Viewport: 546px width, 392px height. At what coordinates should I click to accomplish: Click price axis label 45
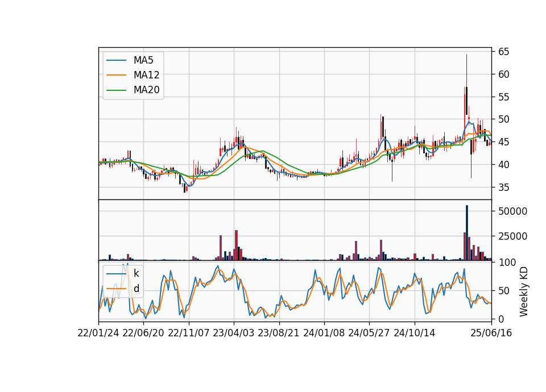click(503, 142)
